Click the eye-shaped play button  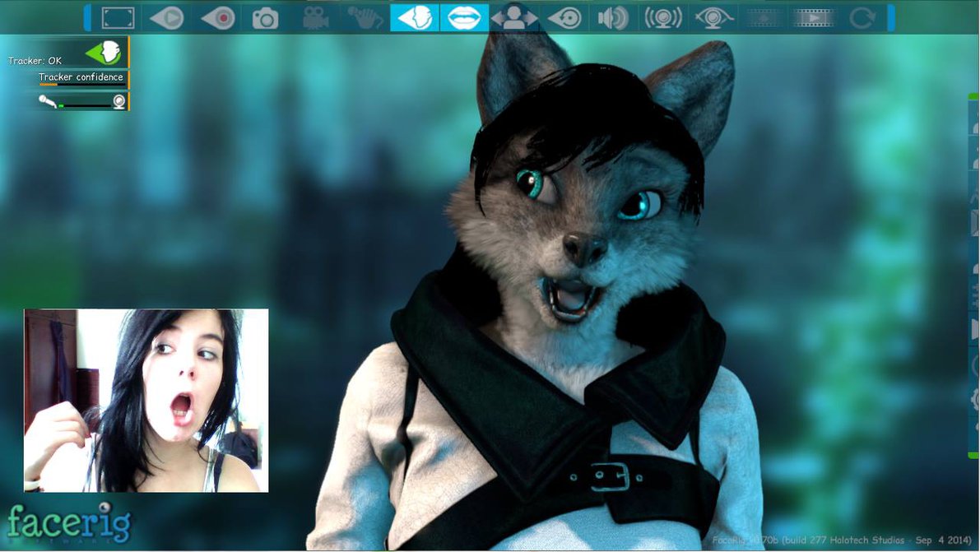coord(167,17)
